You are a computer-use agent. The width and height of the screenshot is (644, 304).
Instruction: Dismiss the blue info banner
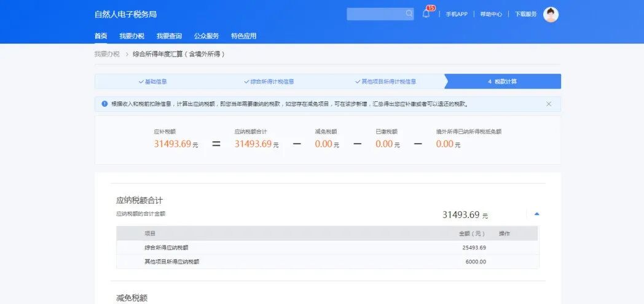tap(549, 104)
